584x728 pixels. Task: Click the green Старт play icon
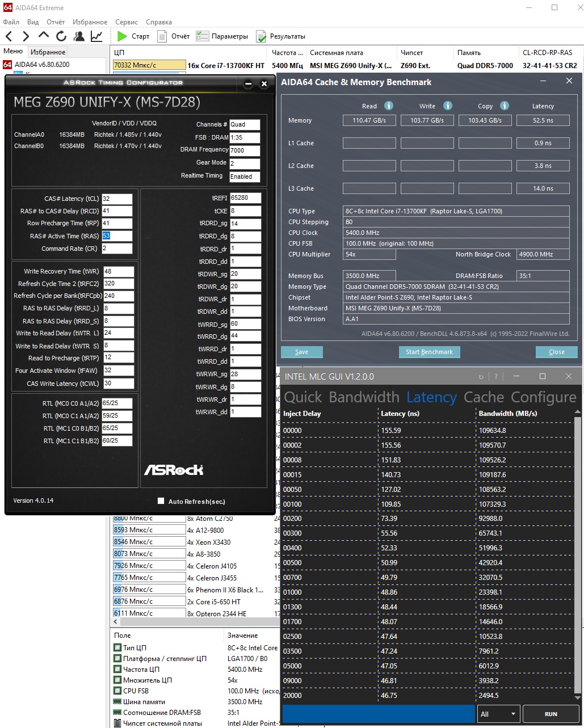coord(122,36)
